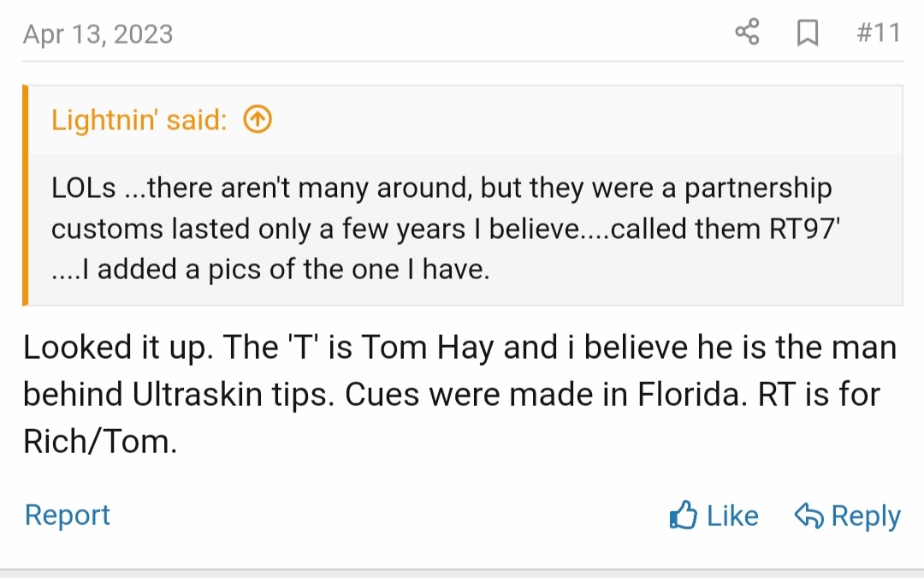The image size is (924, 578).
Task: Click the share icon on post #11
Action: 747,33
